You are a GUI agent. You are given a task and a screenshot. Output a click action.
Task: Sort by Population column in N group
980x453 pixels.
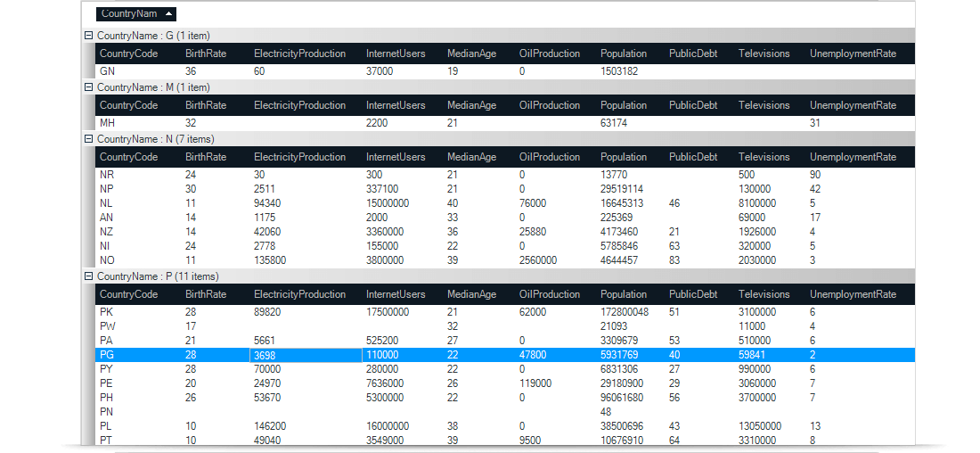point(623,157)
